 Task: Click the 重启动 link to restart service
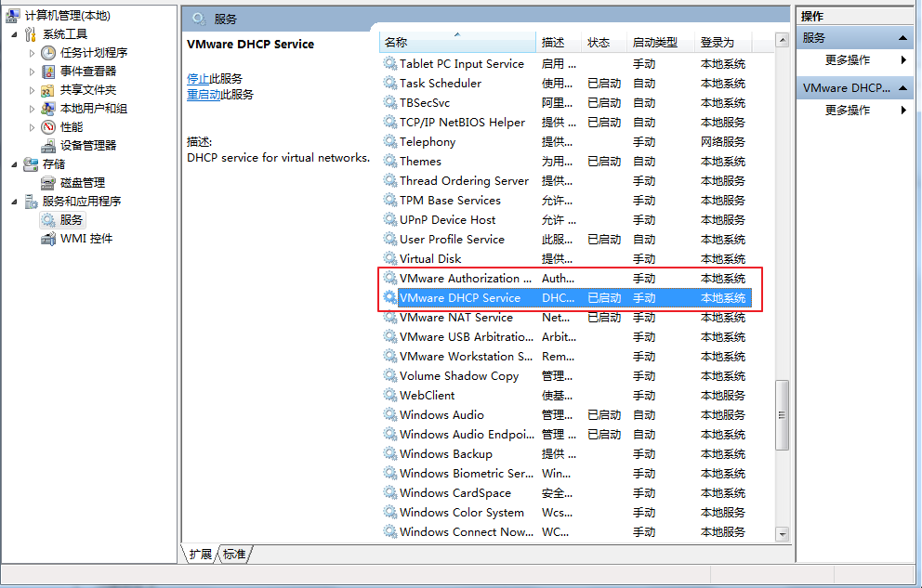tap(204, 95)
